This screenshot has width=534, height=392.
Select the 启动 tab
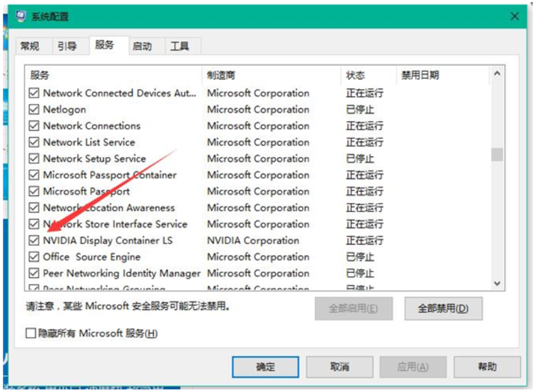click(x=142, y=46)
